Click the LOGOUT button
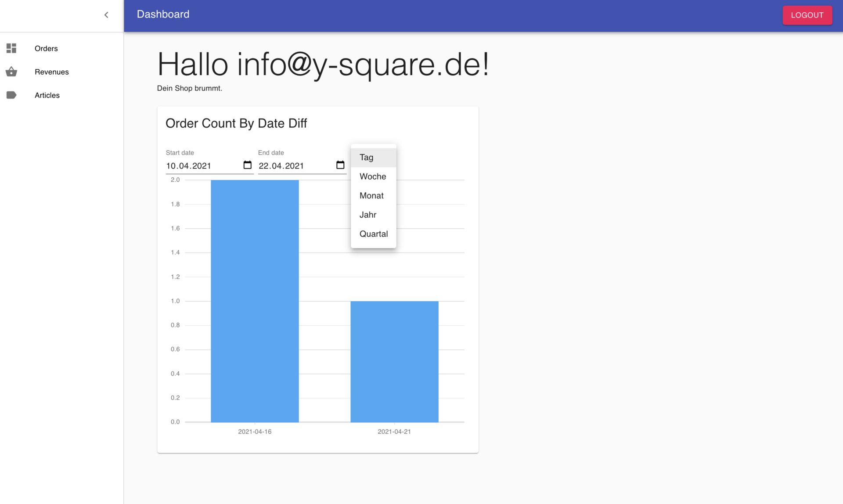This screenshot has width=843, height=504. [807, 14]
